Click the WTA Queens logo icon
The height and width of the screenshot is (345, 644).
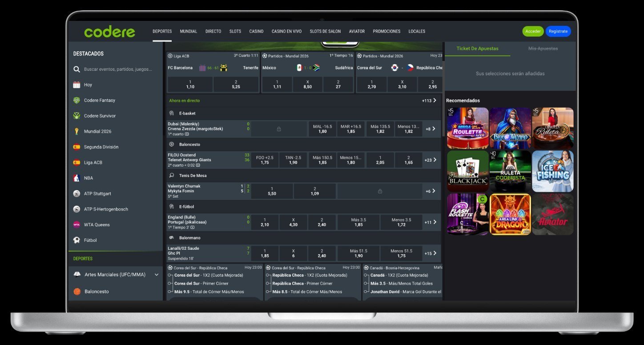76,225
